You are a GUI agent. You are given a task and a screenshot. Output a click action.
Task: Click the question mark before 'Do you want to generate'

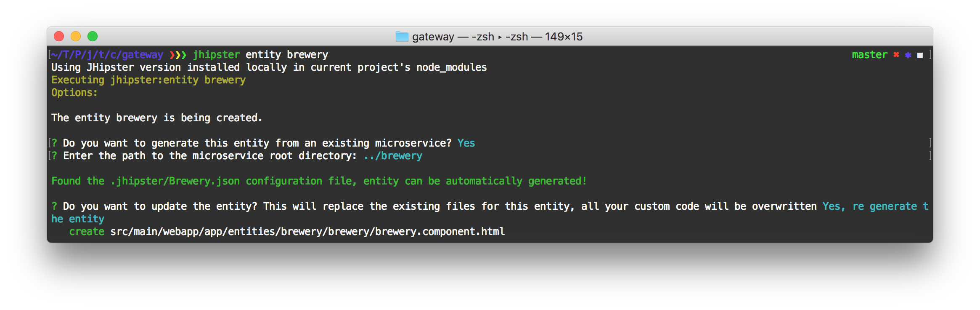coord(54,143)
